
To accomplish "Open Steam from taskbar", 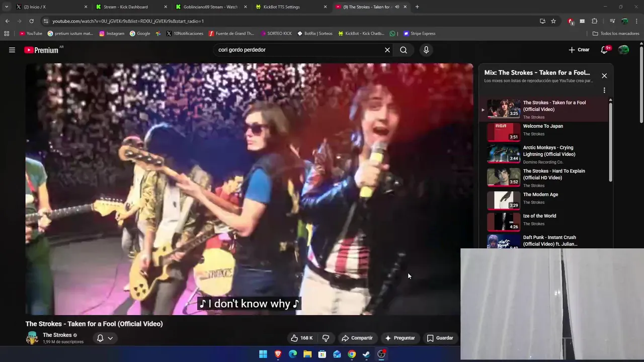I will (366, 354).
